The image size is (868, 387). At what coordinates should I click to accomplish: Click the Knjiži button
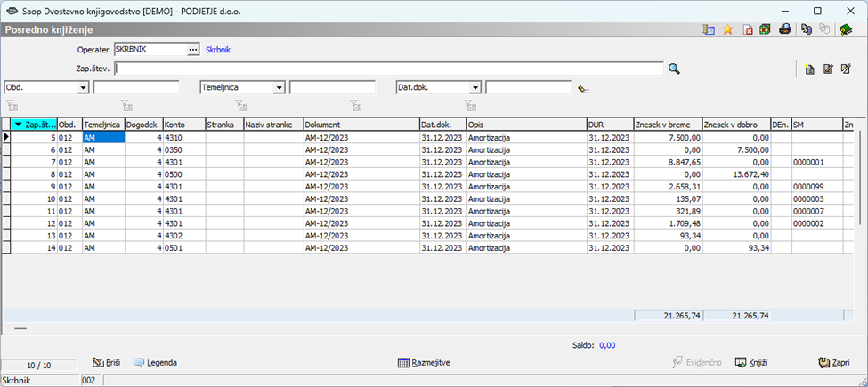(751, 363)
